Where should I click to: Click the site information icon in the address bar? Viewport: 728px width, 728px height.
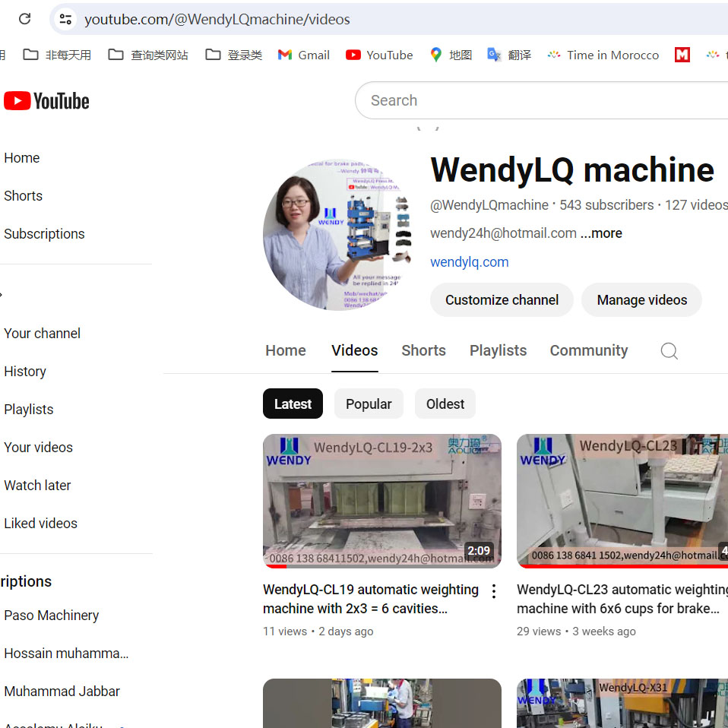coord(66,19)
